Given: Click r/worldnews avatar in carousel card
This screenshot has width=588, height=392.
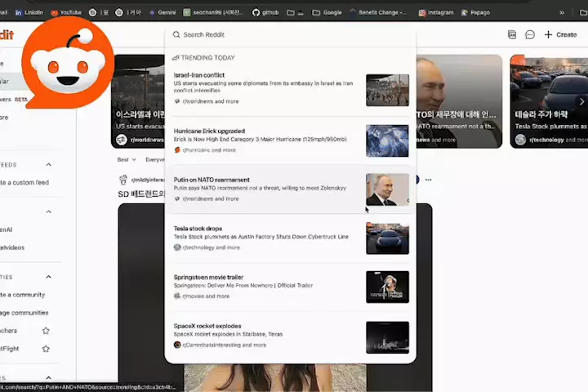Looking at the screenshot, I should [122, 140].
